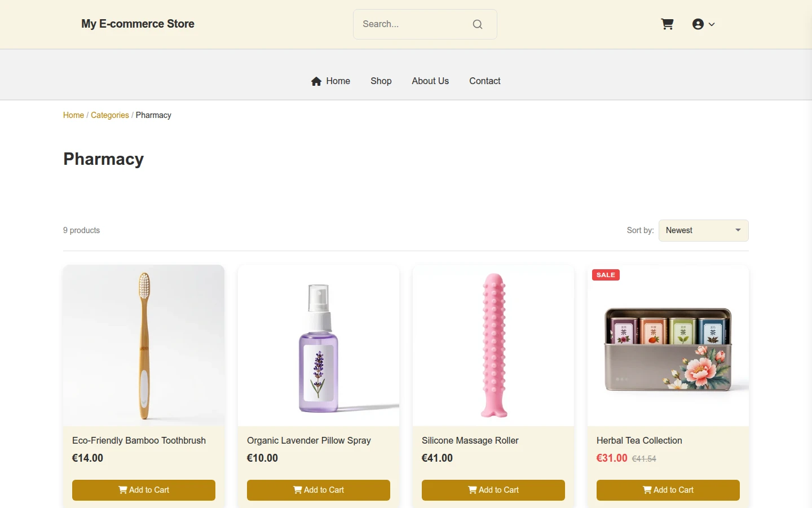Image resolution: width=812 pixels, height=508 pixels.
Task: Click the Categories breadcrumb link
Action: (110, 115)
